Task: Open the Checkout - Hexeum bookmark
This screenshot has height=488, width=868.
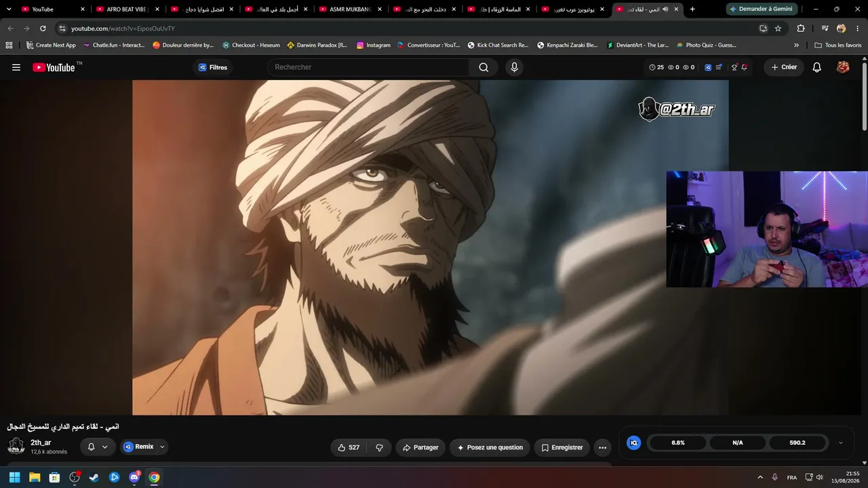Action: 251,45
